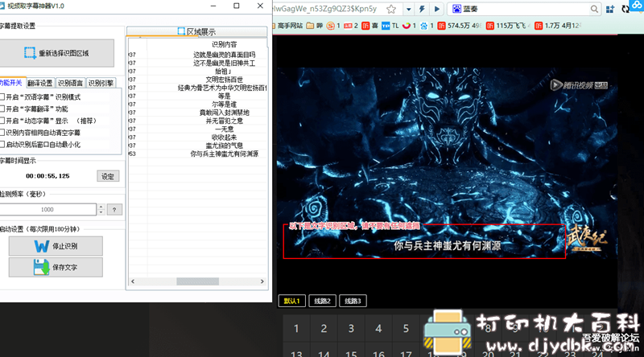This screenshot has height=357, width=644.
Task: Click the video player frame
Action: [447, 164]
